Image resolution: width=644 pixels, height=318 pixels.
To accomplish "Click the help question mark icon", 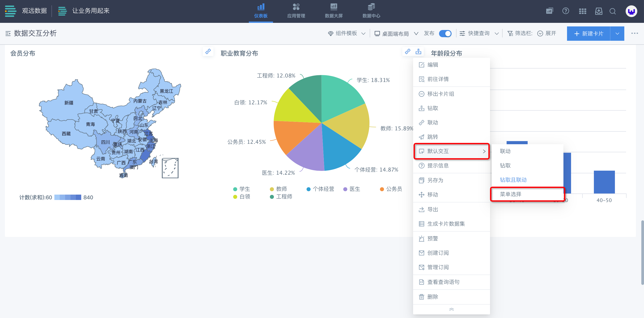I will click(x=565, y=11).
